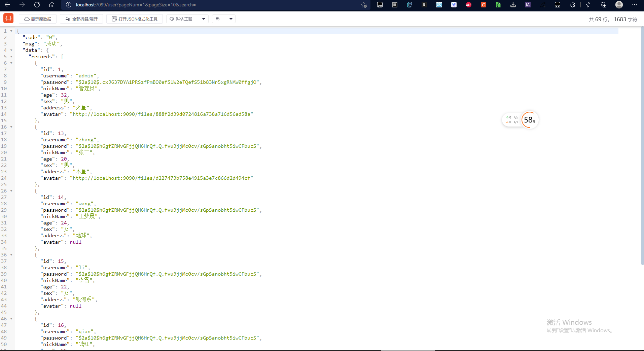Screen dimensions: 644x351
Task: Open the blue bird extension
Action: (x=454, y=5)
